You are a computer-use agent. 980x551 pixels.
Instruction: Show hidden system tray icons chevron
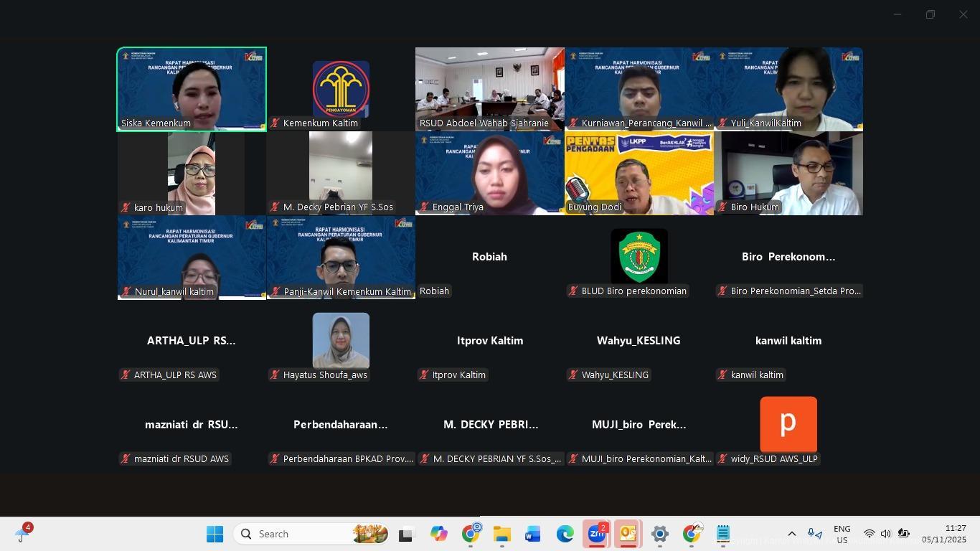(x=791, y=534)
